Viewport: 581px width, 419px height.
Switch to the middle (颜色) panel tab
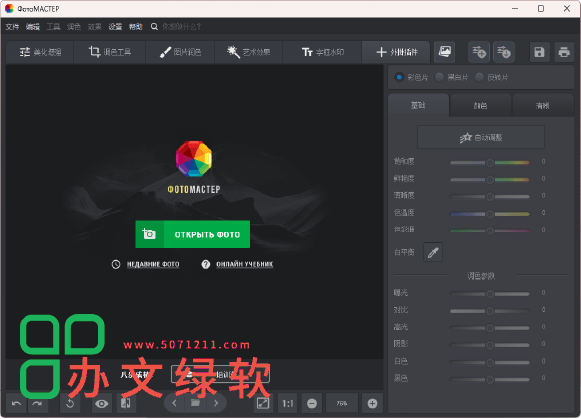pyautogui.click(x=481, y=106)
